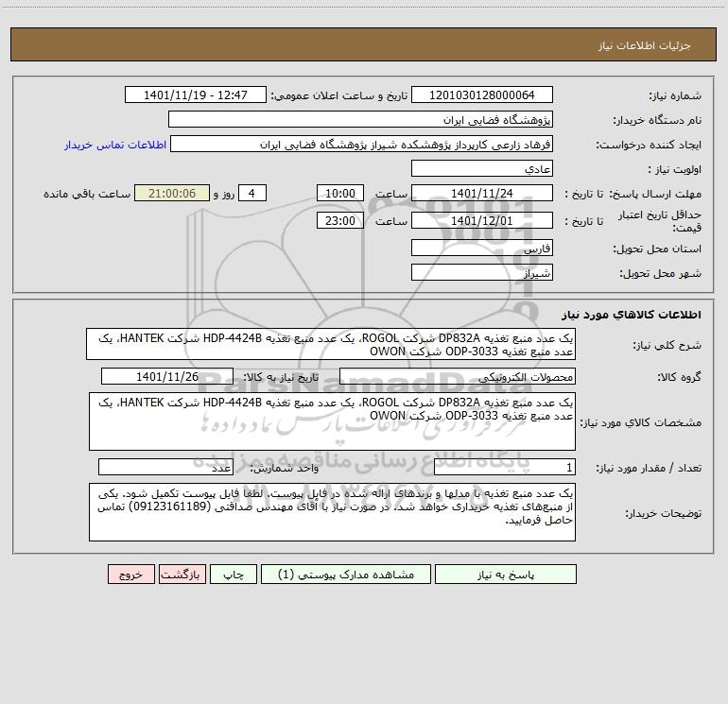This screenshot has width=728, height=704.
Task: Click delivery city field شیراز
Action: pos(482,272)
